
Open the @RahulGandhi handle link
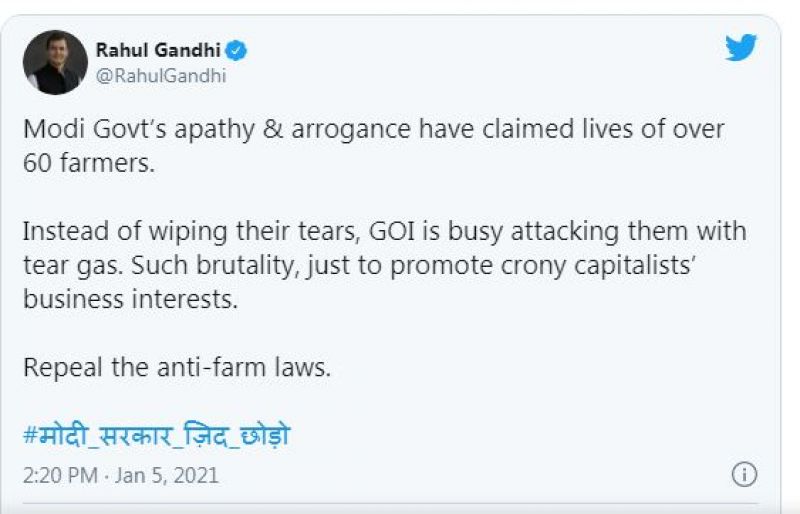point(160,74)
